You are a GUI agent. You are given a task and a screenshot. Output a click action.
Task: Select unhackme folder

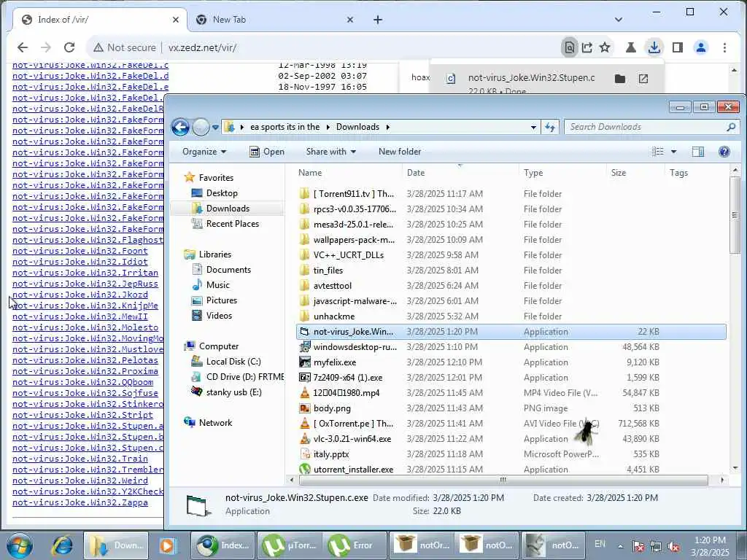pos(334,316)
